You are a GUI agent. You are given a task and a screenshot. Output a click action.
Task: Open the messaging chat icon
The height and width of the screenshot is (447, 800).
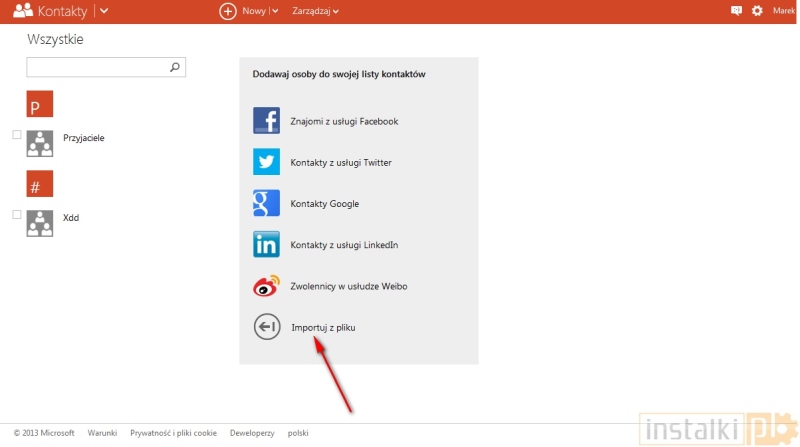(736, 11)
